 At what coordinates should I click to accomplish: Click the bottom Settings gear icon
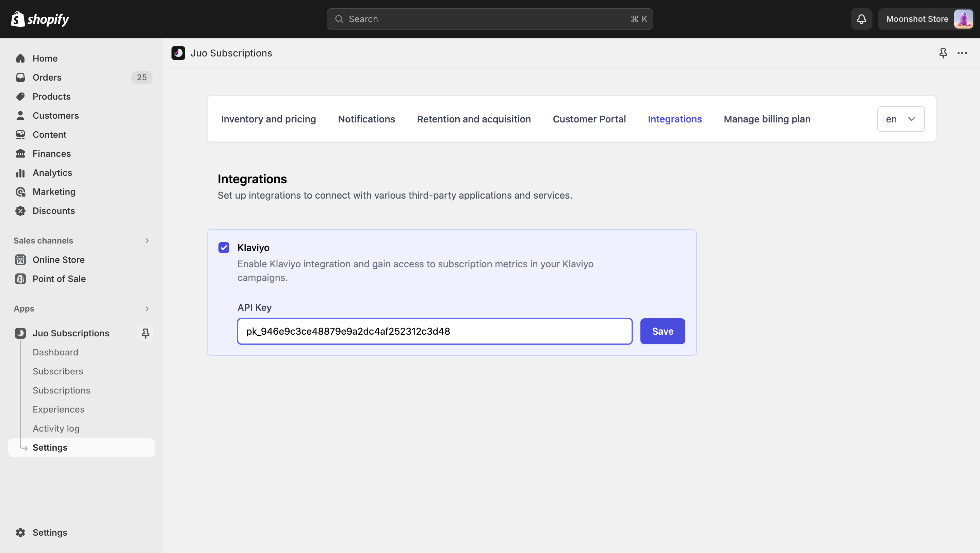tap(20, 533)
